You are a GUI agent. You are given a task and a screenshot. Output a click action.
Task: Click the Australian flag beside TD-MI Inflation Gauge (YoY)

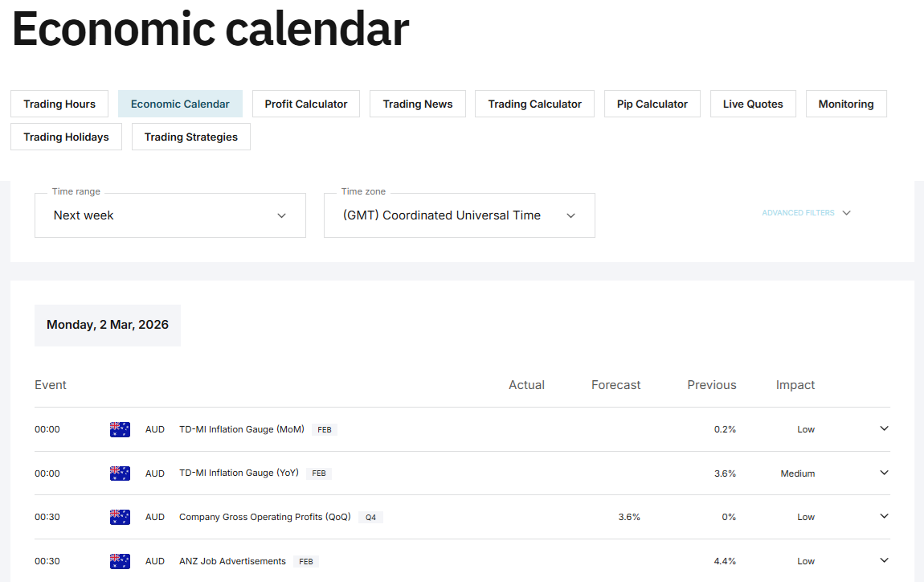120,473
